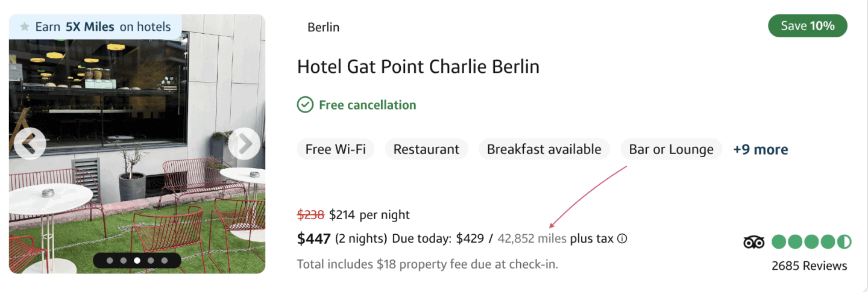Select the Breakfast available amenity chip
868x292 pixels.
click(x=544, y=149)
